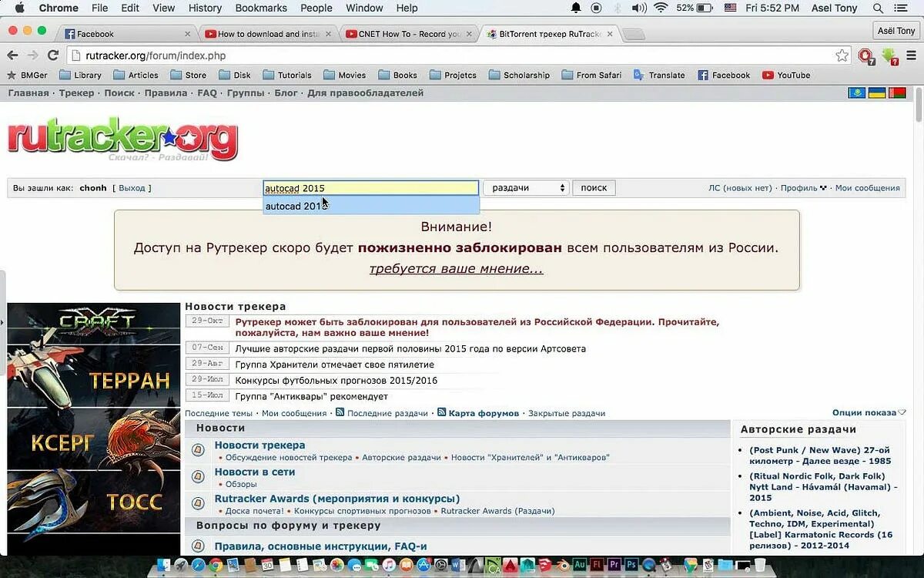Open Premiere Pro in the Dock

click(x=614, y=566)
